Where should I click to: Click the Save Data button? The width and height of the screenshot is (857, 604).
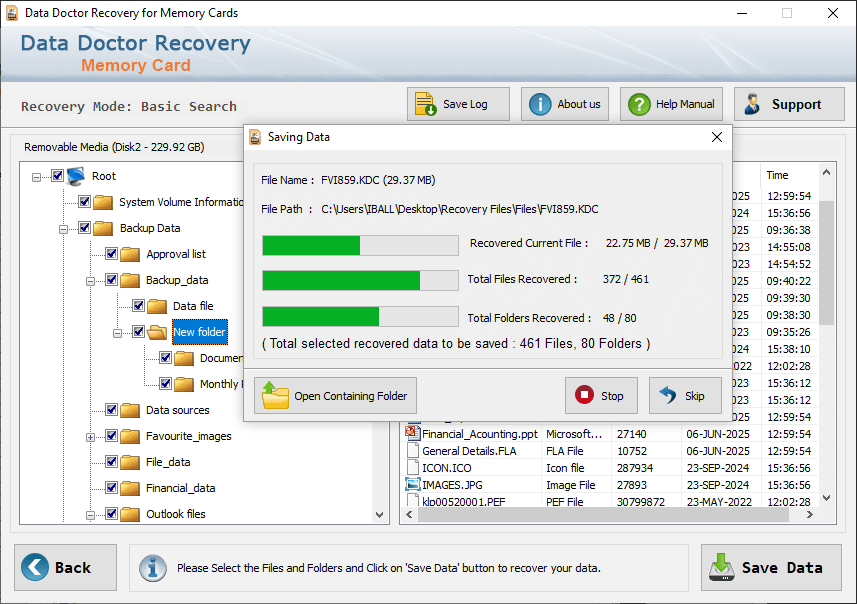click(771, 567)
